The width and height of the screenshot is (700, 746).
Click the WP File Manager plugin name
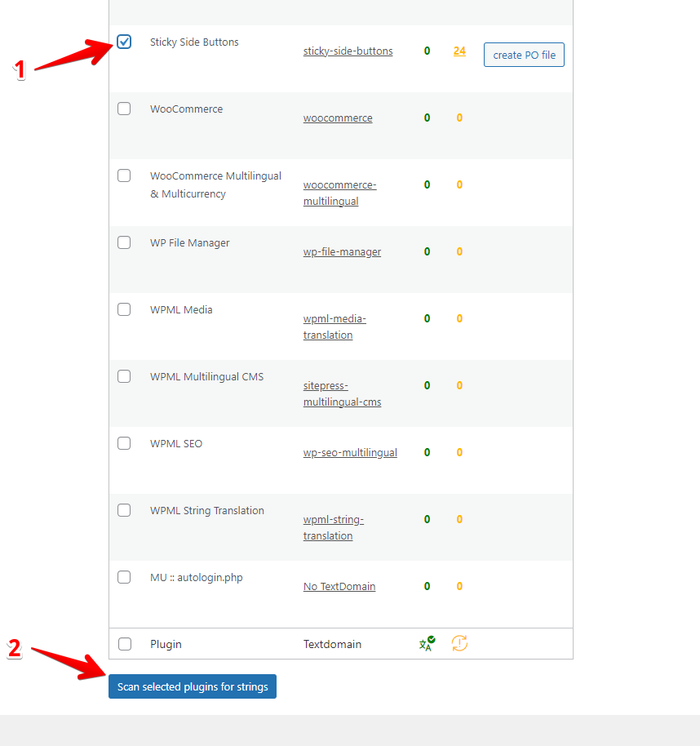point(190,242)
